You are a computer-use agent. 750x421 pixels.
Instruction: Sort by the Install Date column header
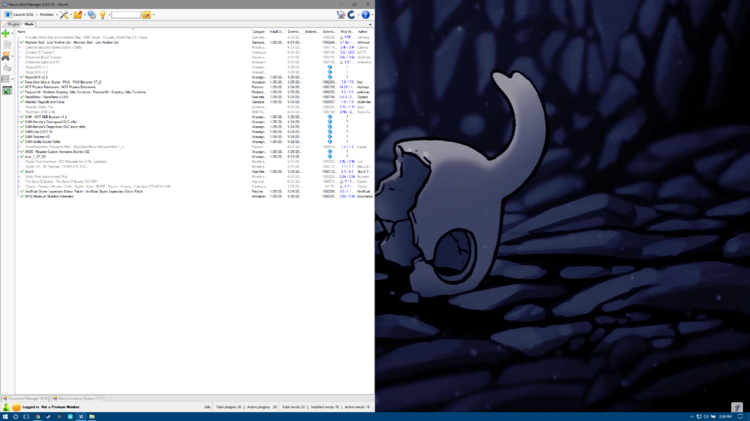click(277, 32)
